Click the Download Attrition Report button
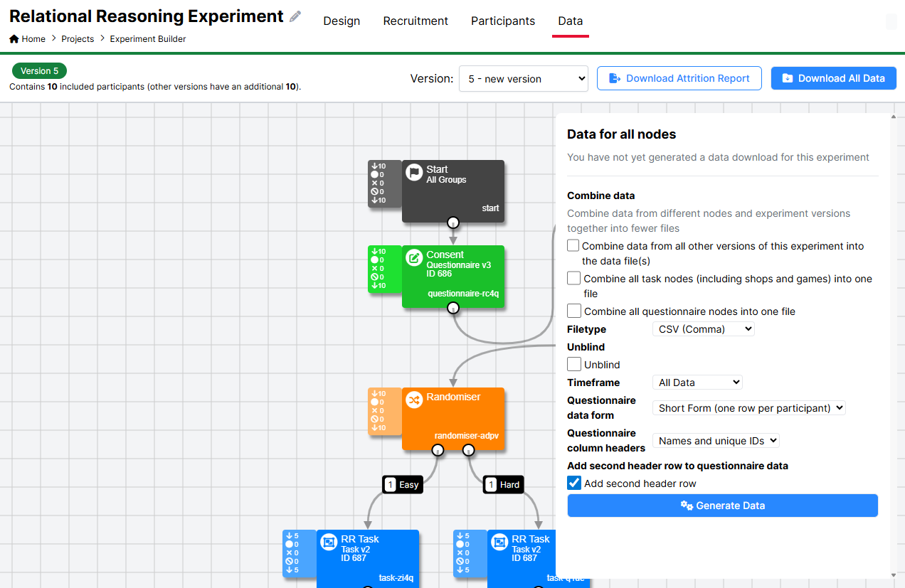The height and width of the screenshot is (588, 905). [x=679, y=78]
